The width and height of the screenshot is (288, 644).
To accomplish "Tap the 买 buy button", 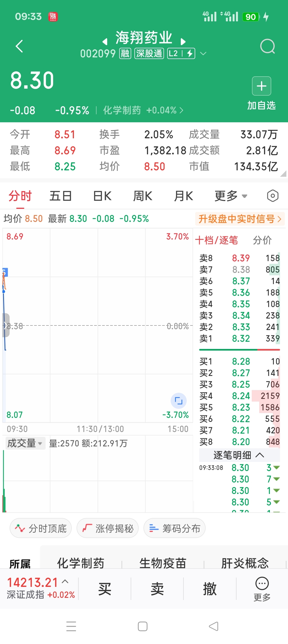I will 105,589.
